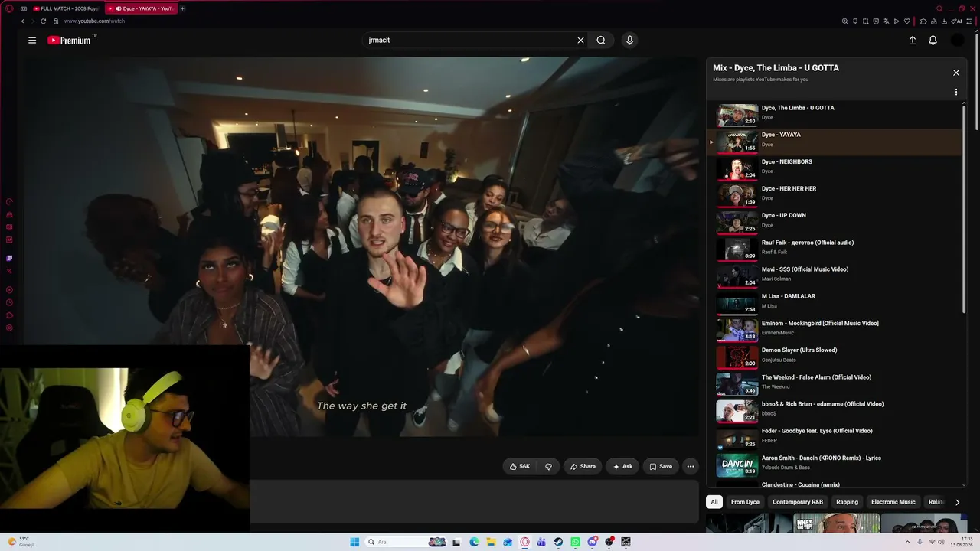Viewport: 980px width, 551px height.
Task: Take a snapshot with Opera toolbar icon
Action: click(x=866, y=21)
